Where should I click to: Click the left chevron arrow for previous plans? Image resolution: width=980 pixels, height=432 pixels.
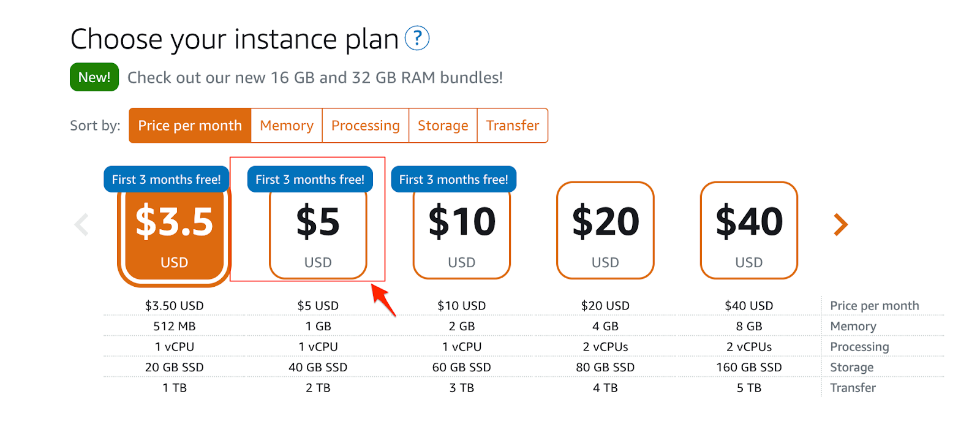point(81,224)
